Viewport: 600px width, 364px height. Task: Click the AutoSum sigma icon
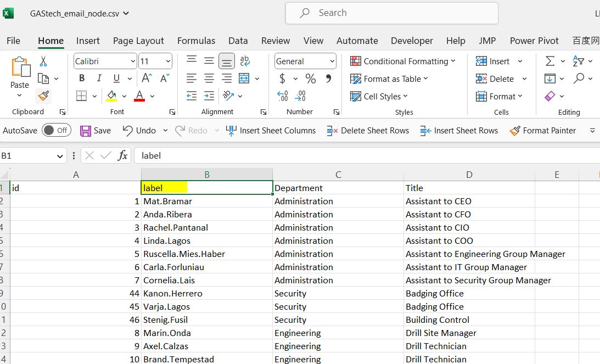549,61
